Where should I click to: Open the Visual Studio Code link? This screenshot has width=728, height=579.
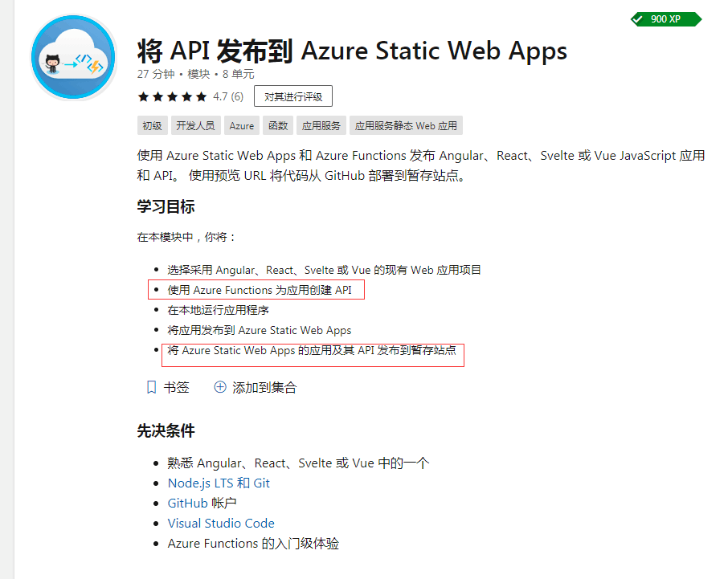tap(221, 524)
